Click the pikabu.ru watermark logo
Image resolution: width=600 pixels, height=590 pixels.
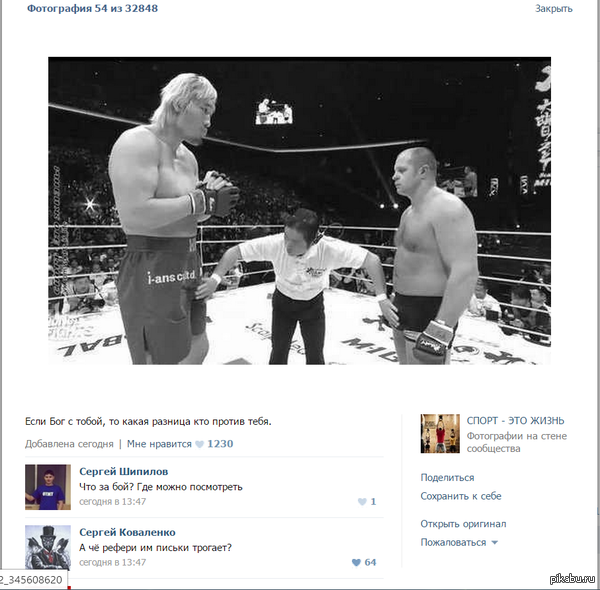pos(572,579)
